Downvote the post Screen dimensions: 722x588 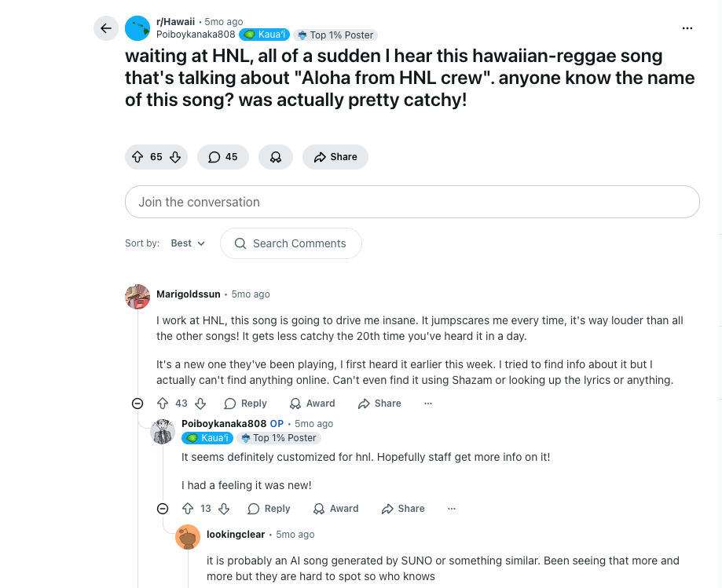click(174, 157)
